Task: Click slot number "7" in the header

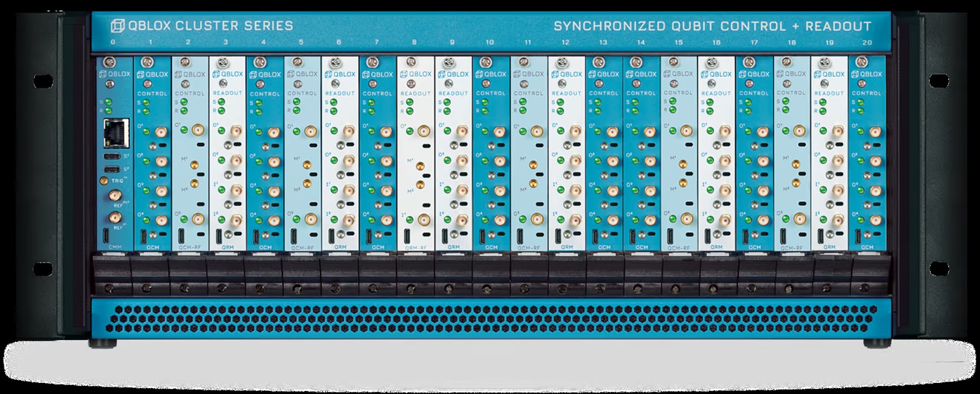Action: pos(377,43)
